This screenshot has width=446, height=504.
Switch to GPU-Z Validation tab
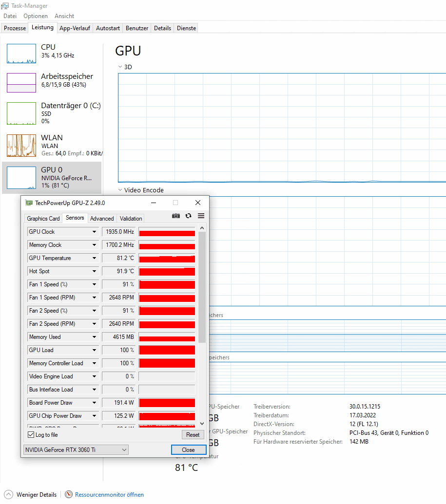(131, 219)
